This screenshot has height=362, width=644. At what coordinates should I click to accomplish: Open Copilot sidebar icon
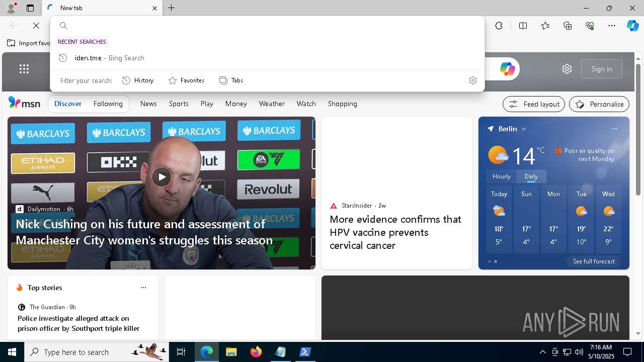click(x=632, y=26)
